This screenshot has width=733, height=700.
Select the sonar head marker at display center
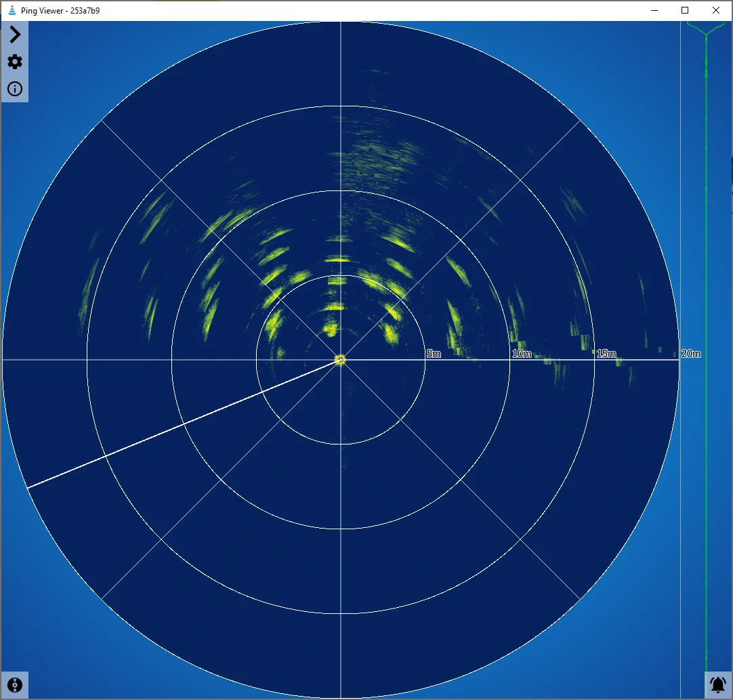(x=339, y=359)
